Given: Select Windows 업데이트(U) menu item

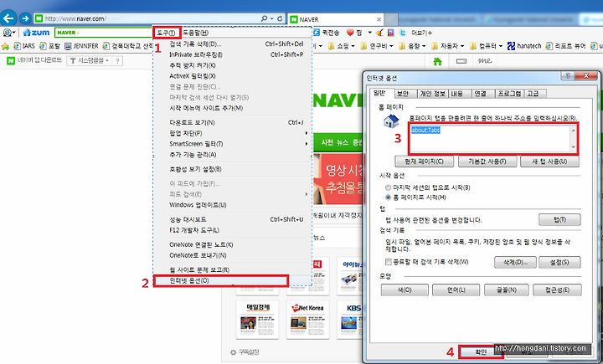Looking at the screenshot, I should (232, 205).
